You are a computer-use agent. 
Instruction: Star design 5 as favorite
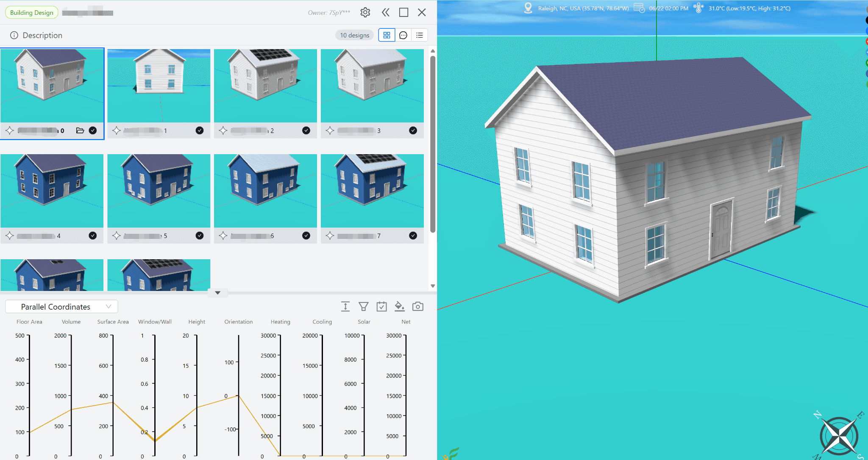click(x=117, y=236)
